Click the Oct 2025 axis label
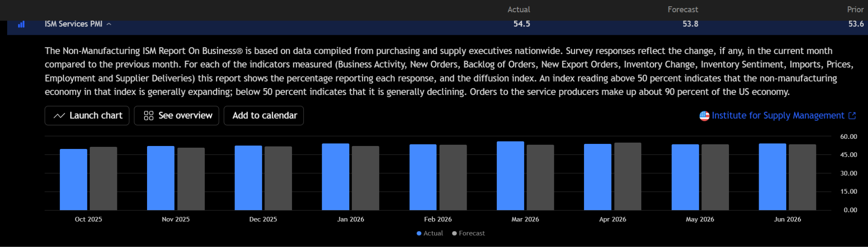The width and height of the screenshot is (868, 247). (x=88, y=219)
